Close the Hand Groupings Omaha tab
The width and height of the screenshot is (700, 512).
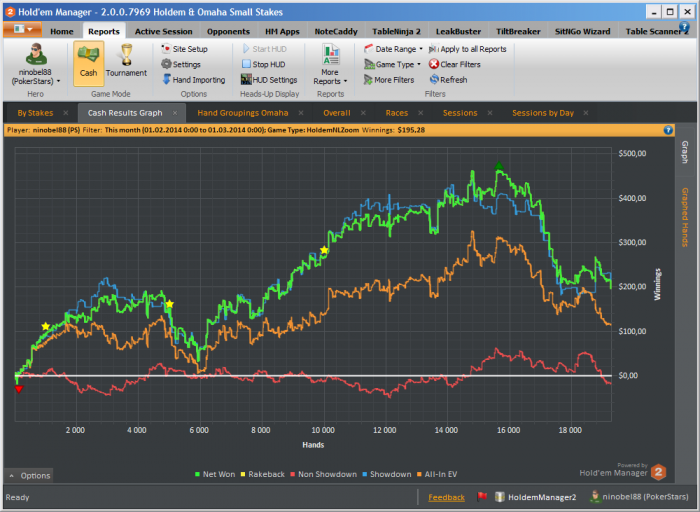[301, 113]
